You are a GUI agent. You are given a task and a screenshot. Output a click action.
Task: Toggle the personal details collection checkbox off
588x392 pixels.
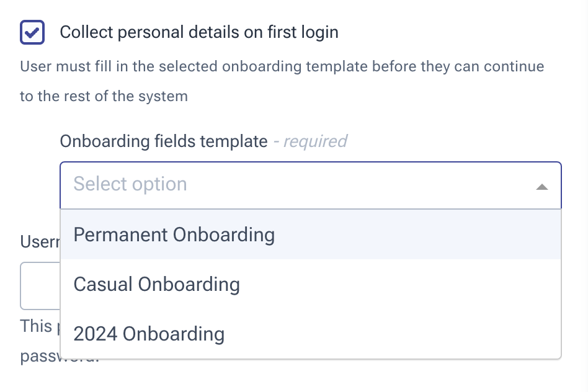point(31,32)
